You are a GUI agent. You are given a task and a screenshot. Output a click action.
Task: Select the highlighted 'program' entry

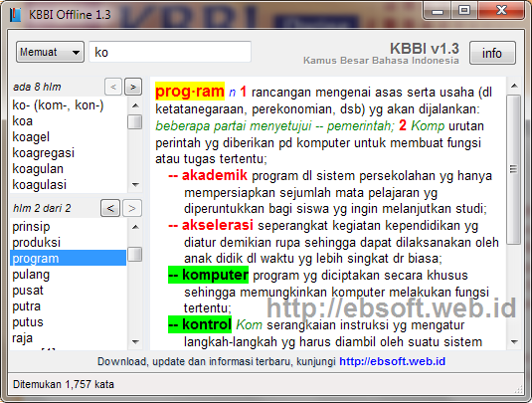click(69, 258)
